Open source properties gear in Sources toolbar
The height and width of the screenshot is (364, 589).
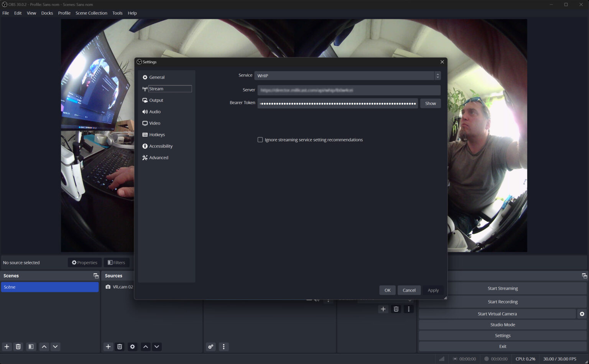pyautogui.click(x=132, y=347)
